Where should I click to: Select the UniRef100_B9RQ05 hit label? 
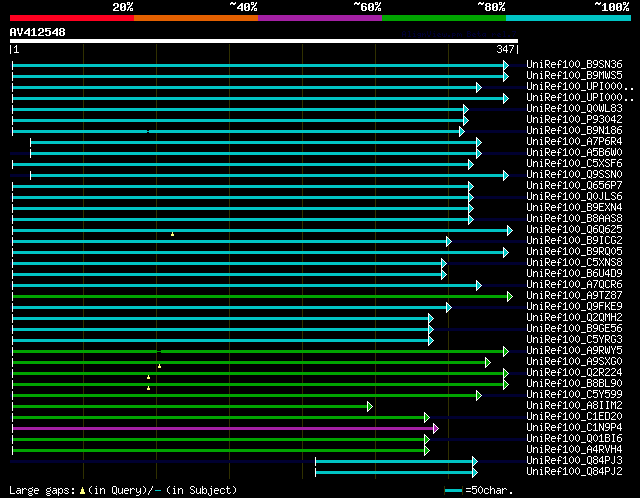[x=574, y=252]
